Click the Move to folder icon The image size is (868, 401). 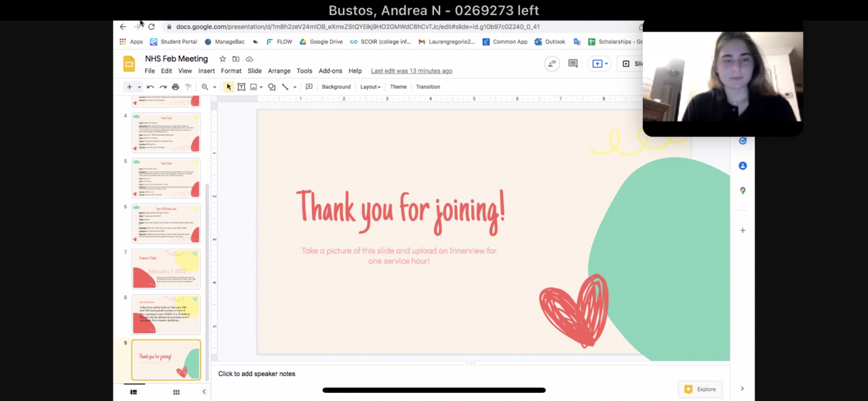pos(236,59)
